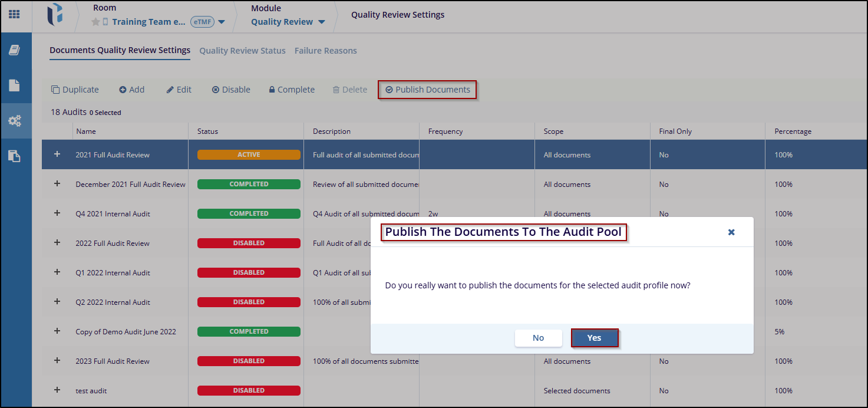Click the star favorite icon beside room name
The height and width of the screenshot is (408, 868).
95,22
